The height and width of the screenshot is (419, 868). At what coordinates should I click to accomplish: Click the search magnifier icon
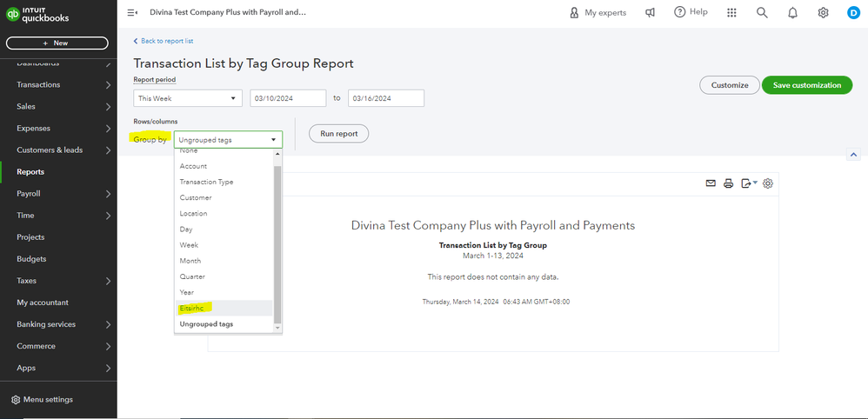pos(762,12)
